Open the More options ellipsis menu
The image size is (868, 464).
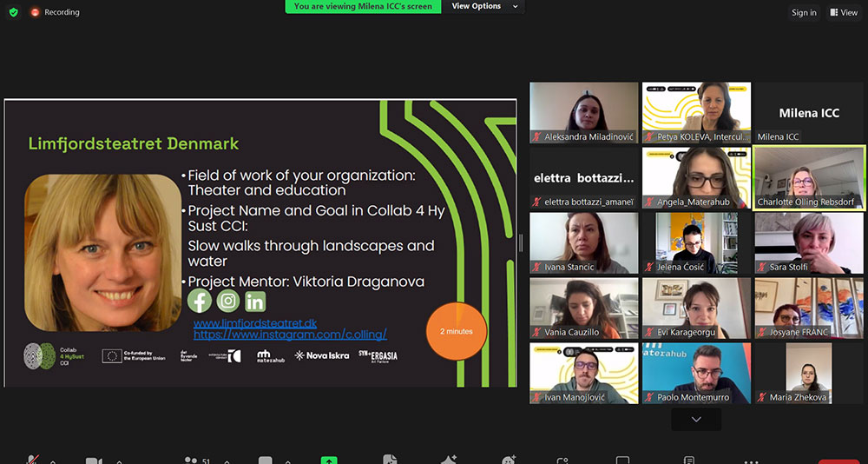click(752, 461)
